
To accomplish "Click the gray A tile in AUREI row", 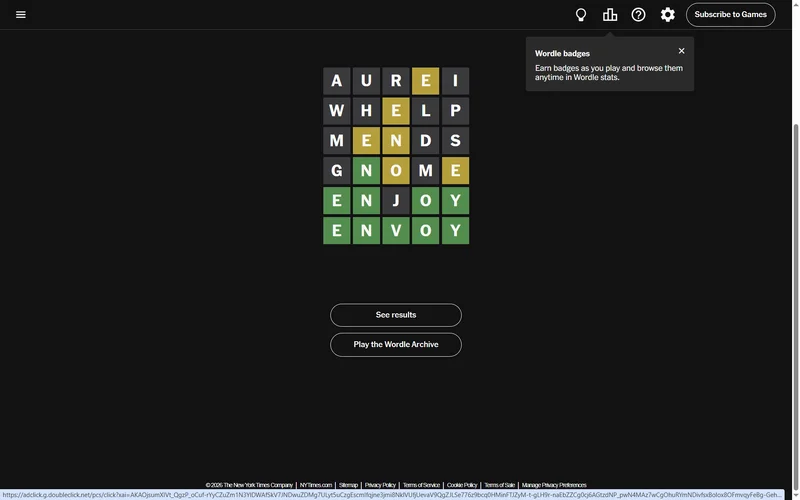I will point(337,81).
